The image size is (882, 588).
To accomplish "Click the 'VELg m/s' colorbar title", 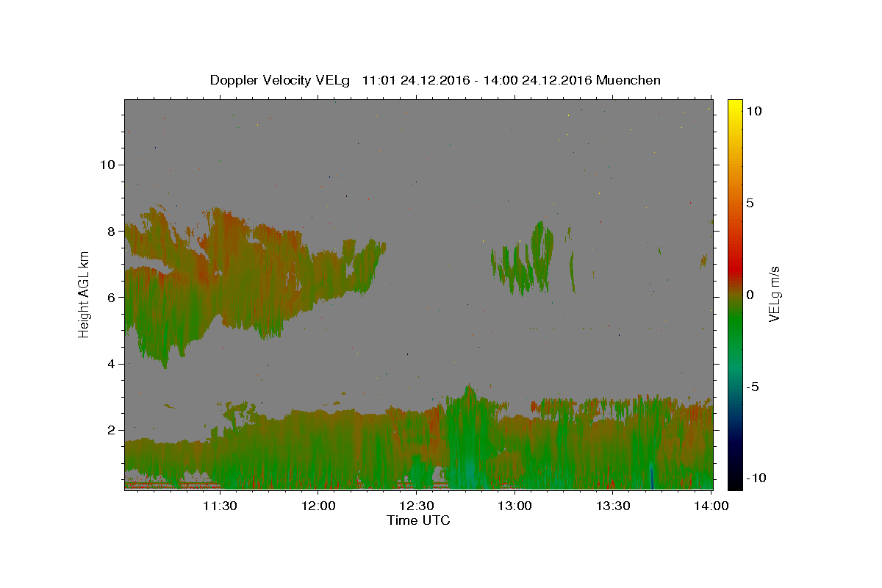I will (775, 295).
